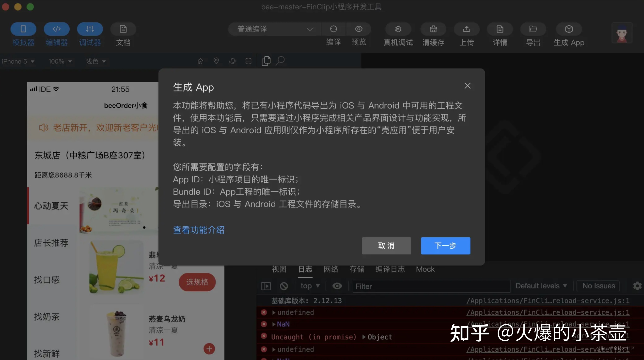644x360 pixels.
Task: Open the 详情 details icon
Action: (x=500, y=29)
